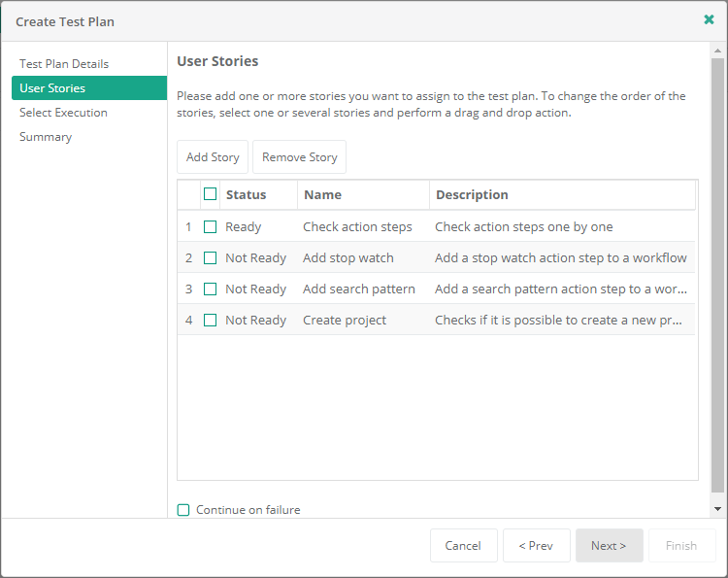Click the scrollbar down arrow

click(717, 509)
